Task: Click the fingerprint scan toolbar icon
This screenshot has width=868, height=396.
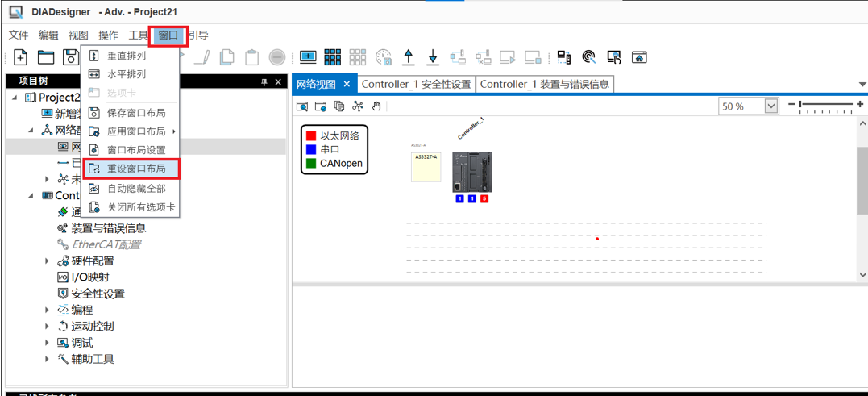Action: coord(589,57)
